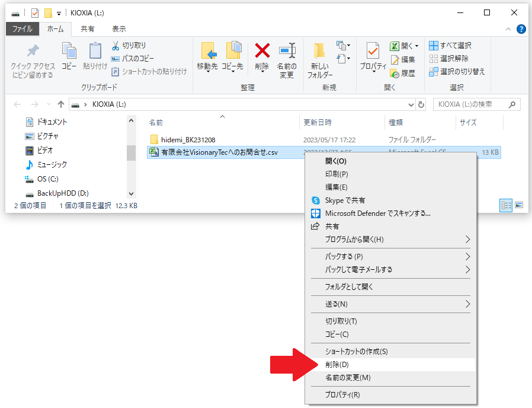Open the address bar history dropdown
This screenshot has width=532, height=408.
[412, 104]
